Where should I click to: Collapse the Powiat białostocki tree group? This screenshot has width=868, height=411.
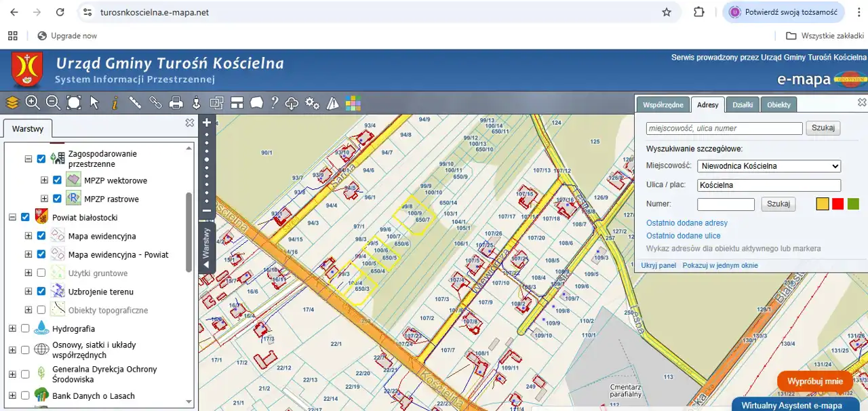pos(12,217)
